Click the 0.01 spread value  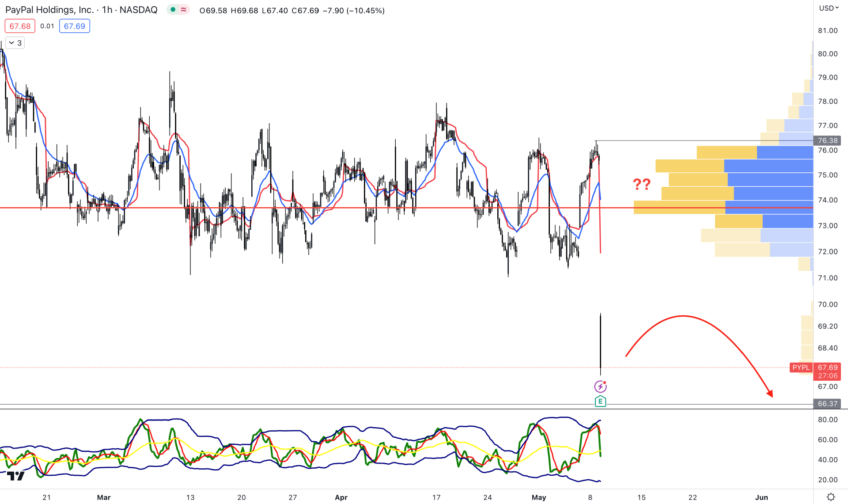pyautogui.click(x=47, y=26)
